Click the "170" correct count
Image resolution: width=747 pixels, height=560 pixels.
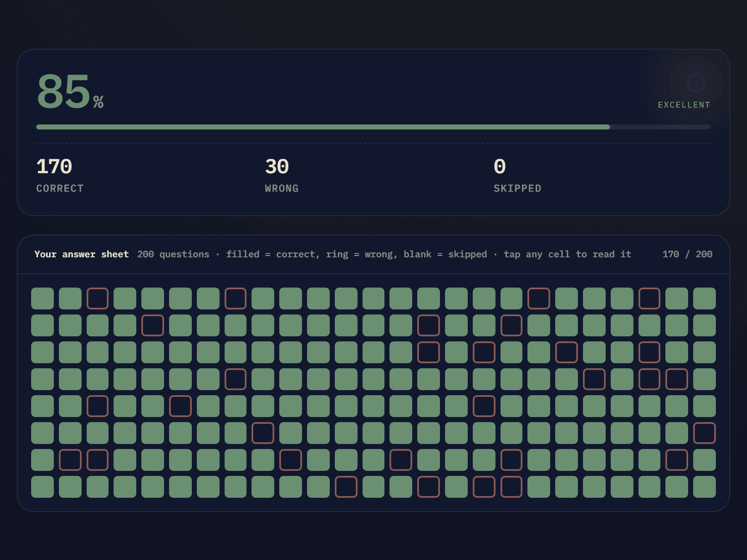pos(54,166)
